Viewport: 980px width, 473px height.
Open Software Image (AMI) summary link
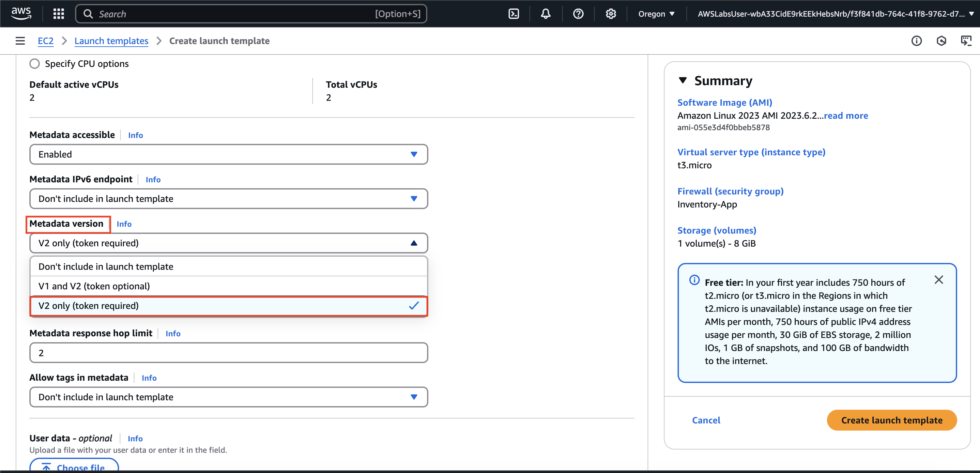point(725,102)
